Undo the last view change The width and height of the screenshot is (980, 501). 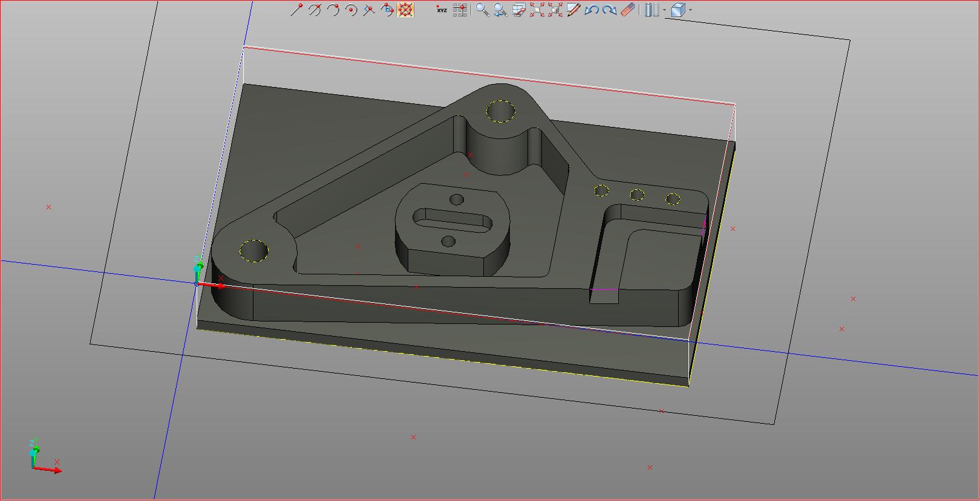pos(592,10)
